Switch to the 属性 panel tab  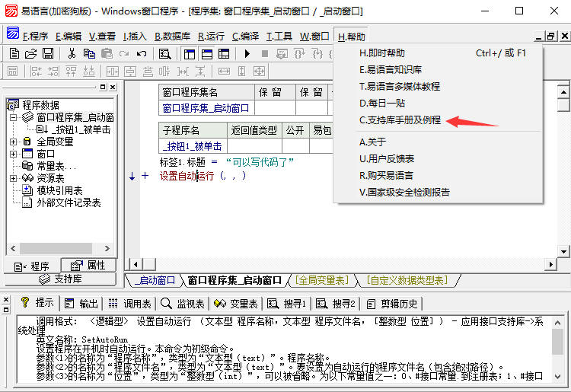pos(88,266)
